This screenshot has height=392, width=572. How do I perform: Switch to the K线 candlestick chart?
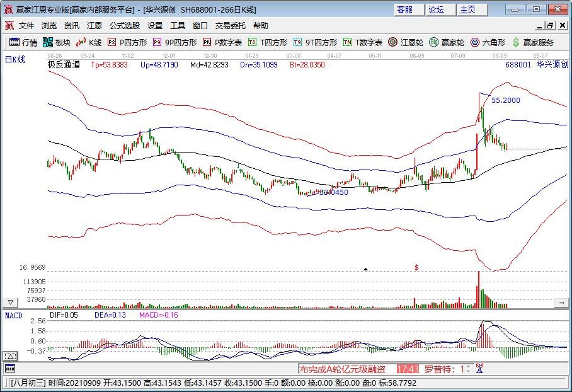point(89,42)
